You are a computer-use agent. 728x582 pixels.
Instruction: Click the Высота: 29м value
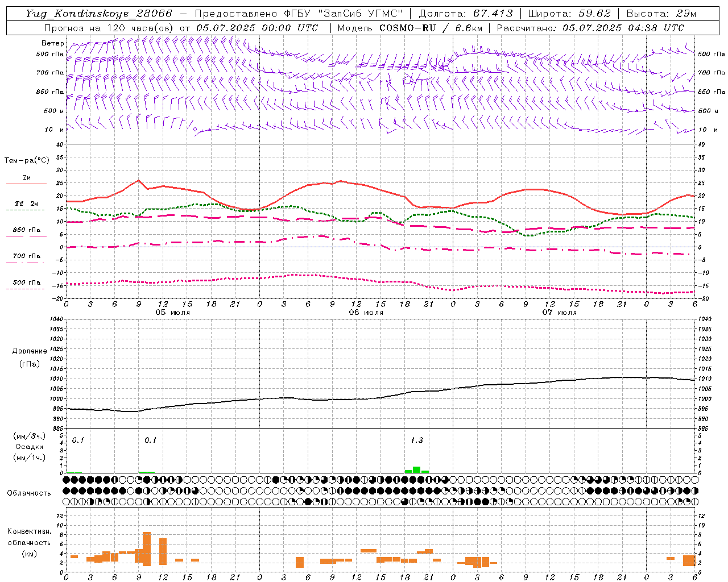661,14
